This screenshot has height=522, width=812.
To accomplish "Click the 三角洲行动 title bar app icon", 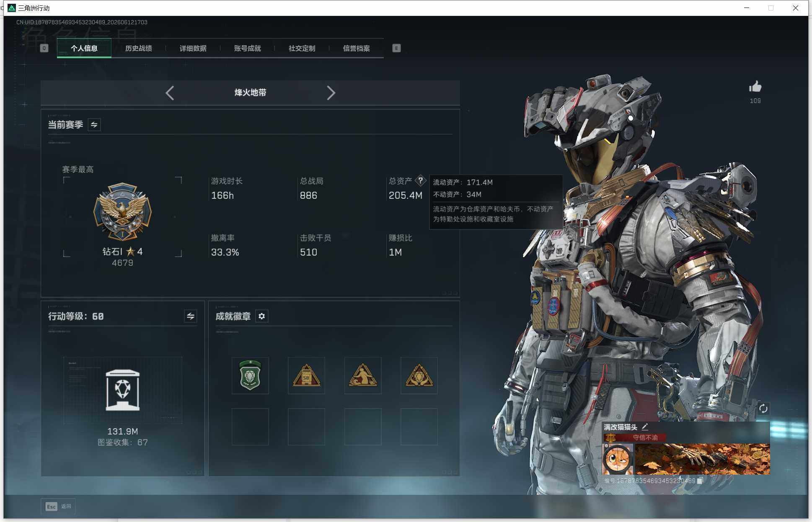I will tap(11, 8).
